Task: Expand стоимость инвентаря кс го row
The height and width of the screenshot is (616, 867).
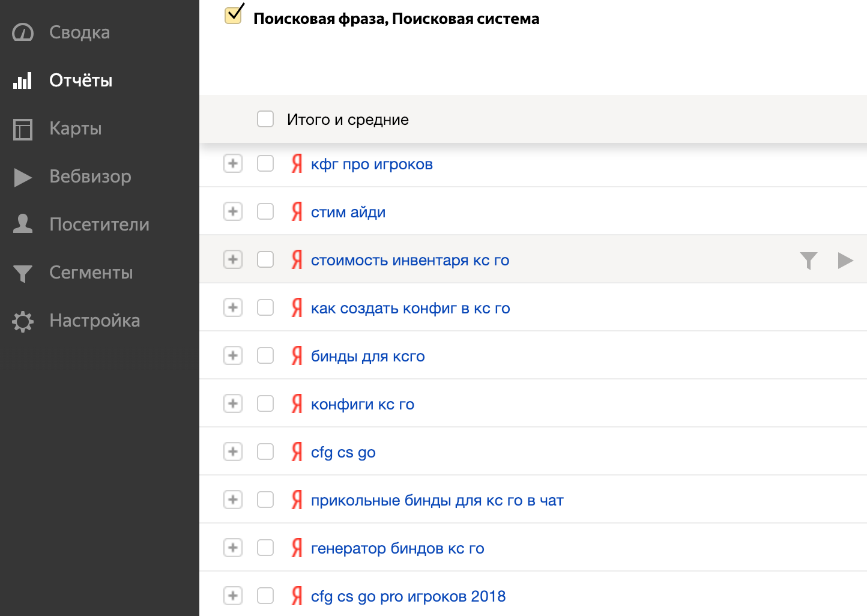Action: tap(233, 259)
